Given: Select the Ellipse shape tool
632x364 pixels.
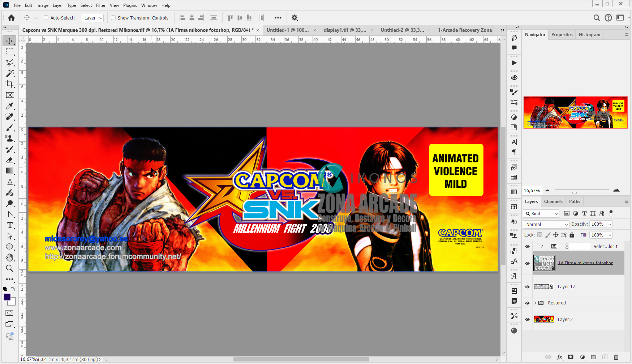Looking at the screenshot, I should pyautogui.click(x=10, y=247).
